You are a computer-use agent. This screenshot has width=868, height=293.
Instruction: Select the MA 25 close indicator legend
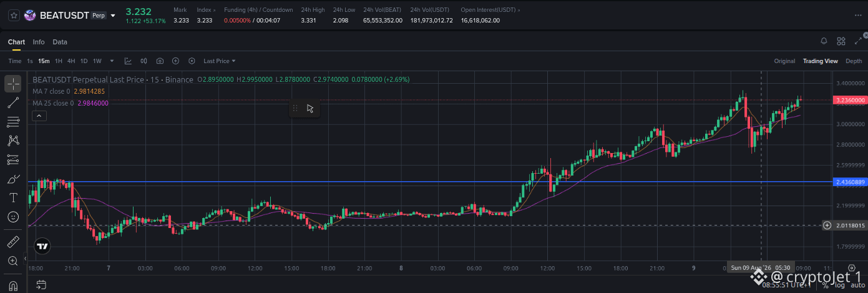coord(70,103)
